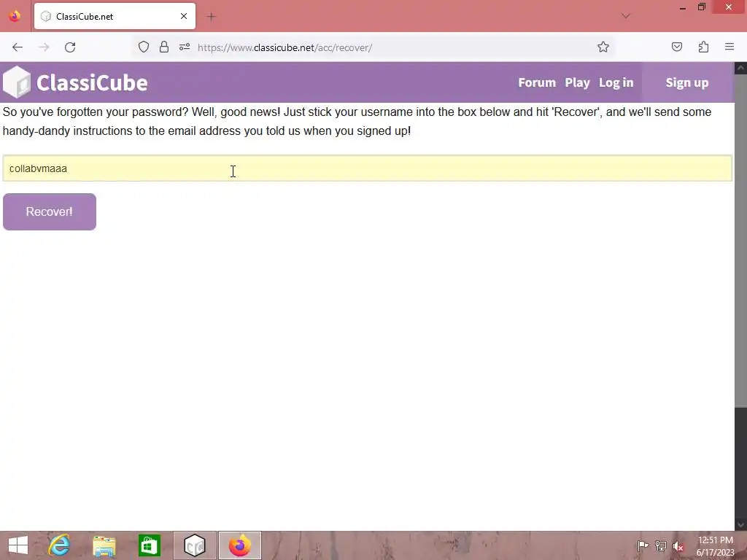Click the Firefox icon in the title bar
This screenshot has height=560, width=747.
tap(15, 16)
